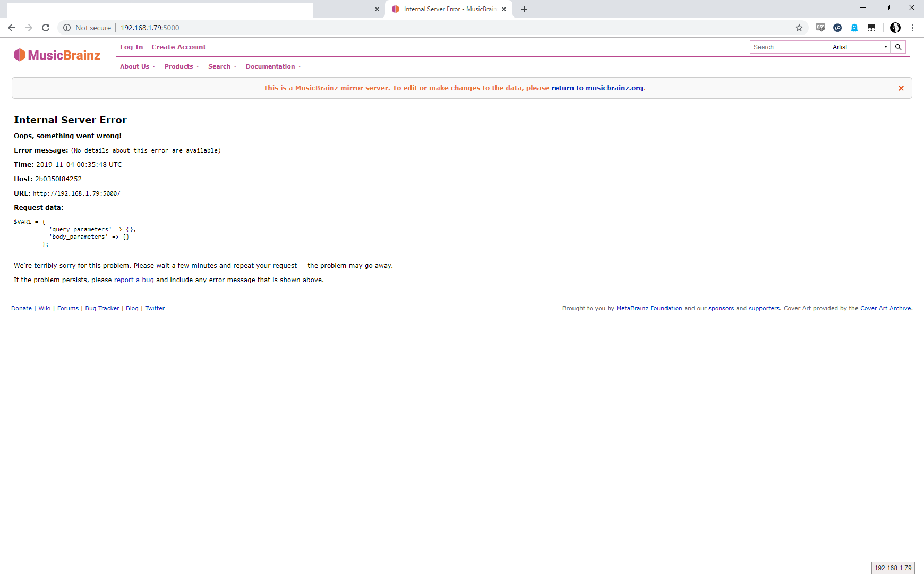Click inside the Search field
The image size is (924, 574).
789,47
